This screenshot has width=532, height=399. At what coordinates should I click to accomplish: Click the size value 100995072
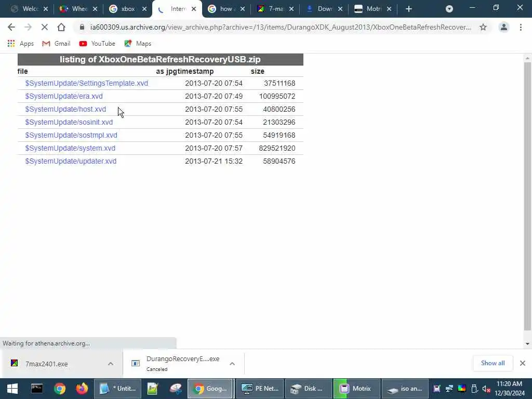277,96
